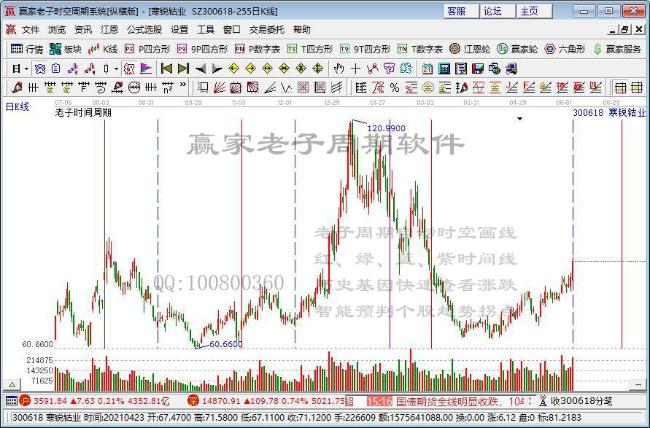Viewport: 650px width, 428px height.
Task: Activate the crosshair cursor tool
Action: coord(355,68)
